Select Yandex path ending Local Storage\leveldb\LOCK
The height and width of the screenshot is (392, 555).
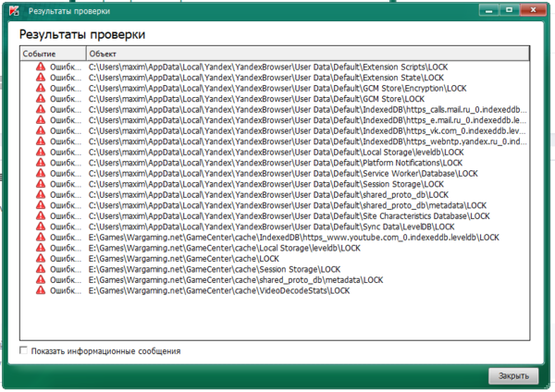[276, 153]
